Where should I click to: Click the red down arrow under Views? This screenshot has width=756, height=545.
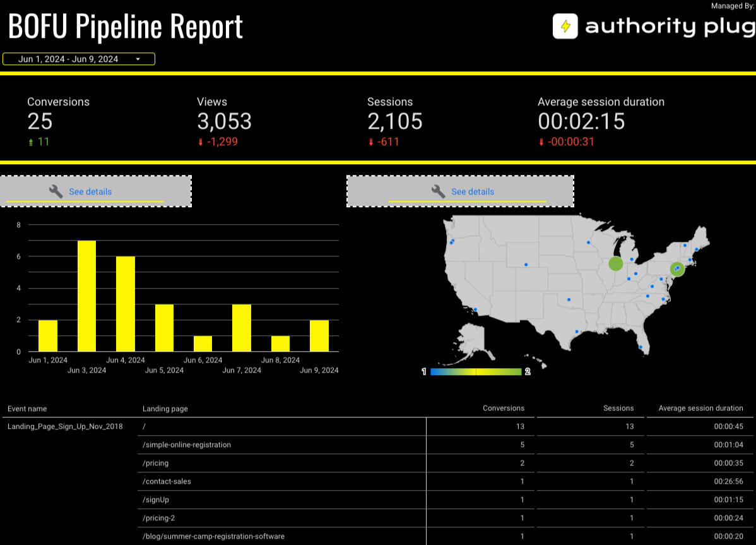(x=201, y=142)
